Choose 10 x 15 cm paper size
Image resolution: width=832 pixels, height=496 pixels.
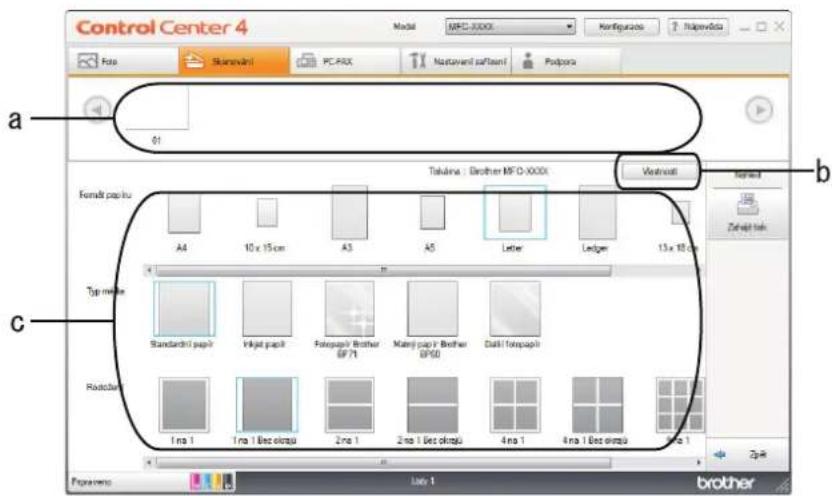point(267,213)
